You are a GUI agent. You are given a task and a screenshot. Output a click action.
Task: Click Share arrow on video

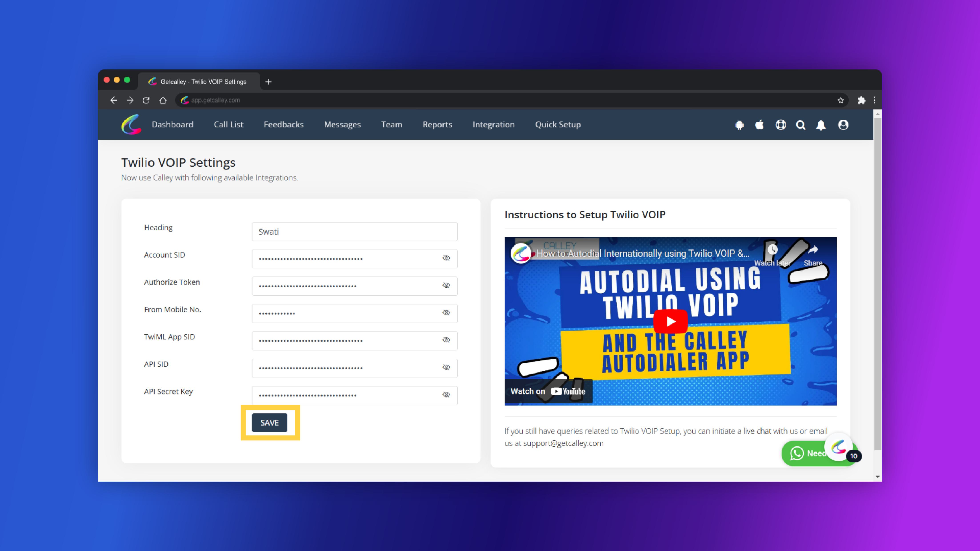point(813,249)
